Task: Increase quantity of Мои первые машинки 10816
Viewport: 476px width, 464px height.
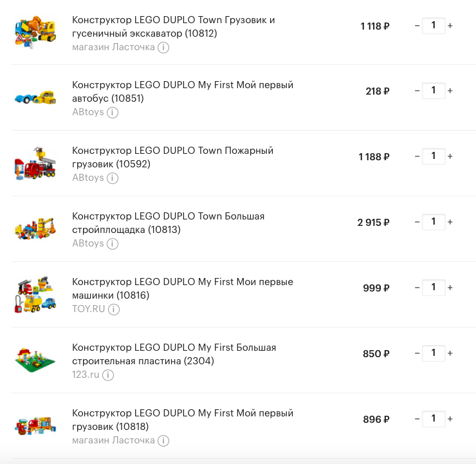Action: tap(450, 288)
